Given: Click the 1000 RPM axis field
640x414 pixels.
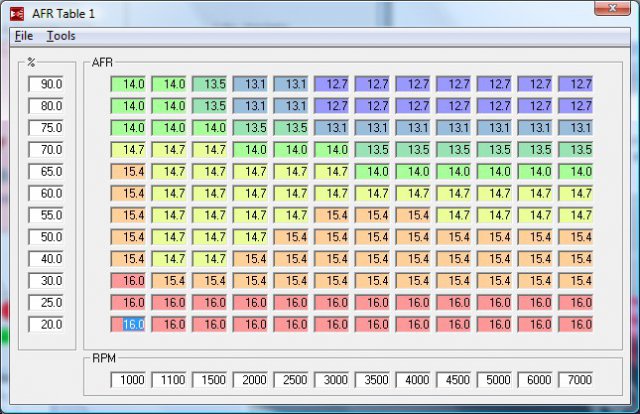Looking at the screenshot, I should 128,380.
